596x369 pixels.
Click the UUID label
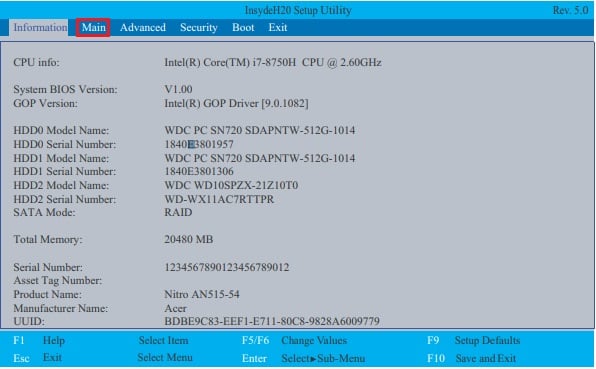pyautogui.click(x=29, y=321)
